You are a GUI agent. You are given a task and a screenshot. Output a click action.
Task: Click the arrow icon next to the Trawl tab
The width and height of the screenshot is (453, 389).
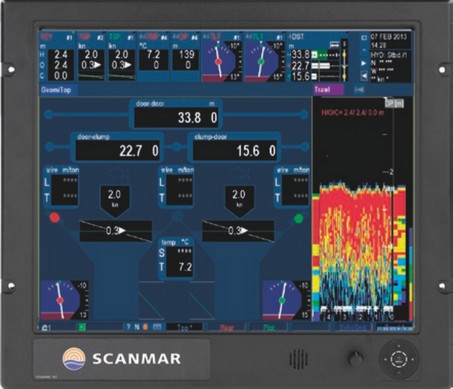(x=359, y=90)
